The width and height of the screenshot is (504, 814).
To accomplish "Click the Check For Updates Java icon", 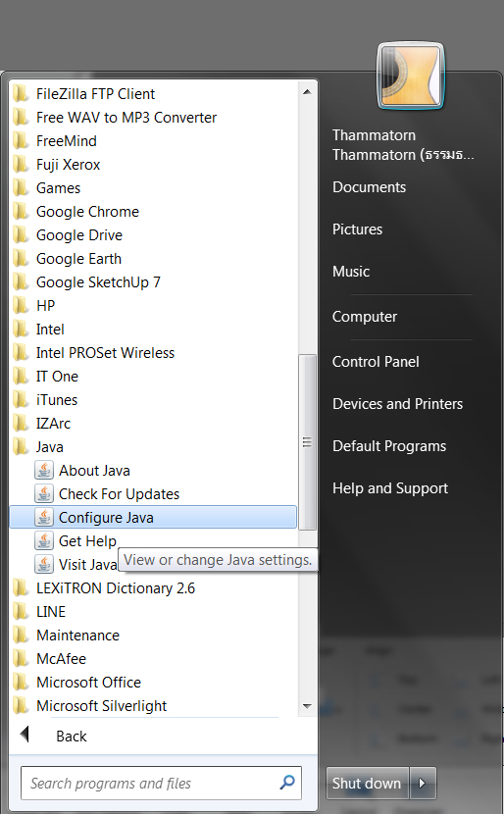I will 44,493.
